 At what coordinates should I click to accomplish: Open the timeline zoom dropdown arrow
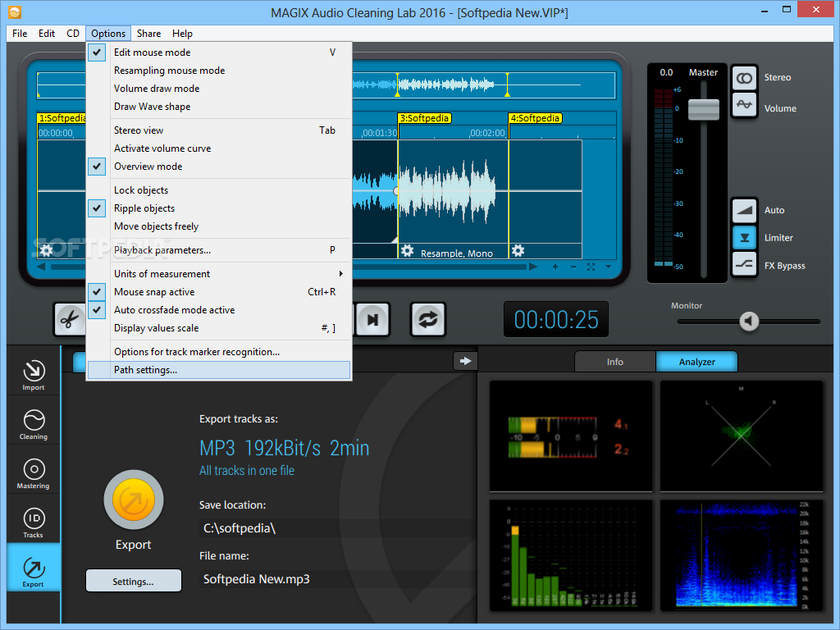(608, 267)
